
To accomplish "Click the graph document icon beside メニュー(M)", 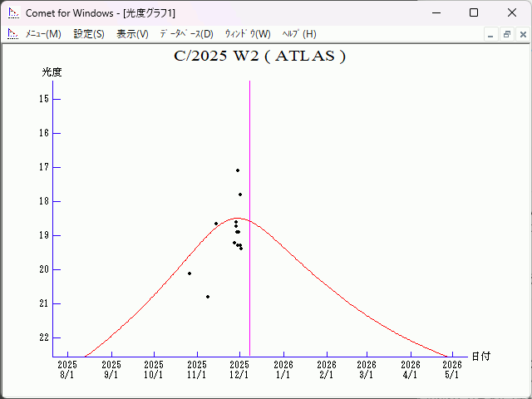I will (12, 34).
